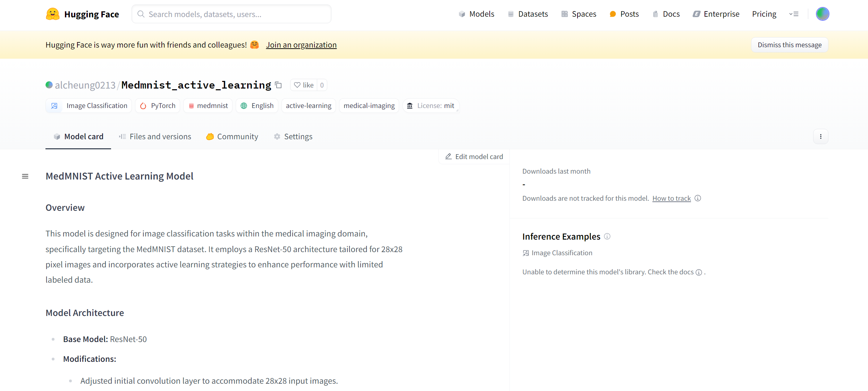Focus the search models input field

point(231,14)
